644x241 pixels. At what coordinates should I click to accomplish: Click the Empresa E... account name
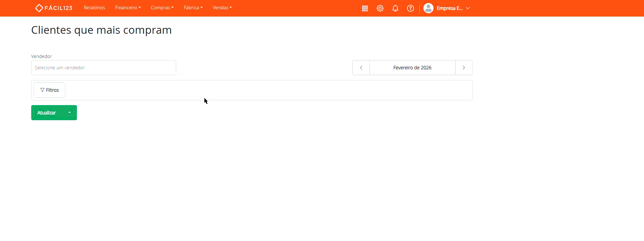point(449,8)
